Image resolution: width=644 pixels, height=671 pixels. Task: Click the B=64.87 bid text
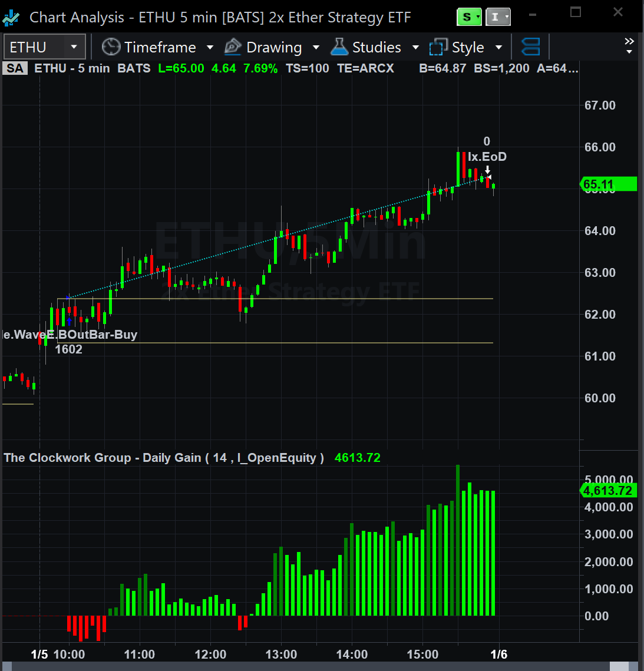pyautogui.click(x=442, y=68)
